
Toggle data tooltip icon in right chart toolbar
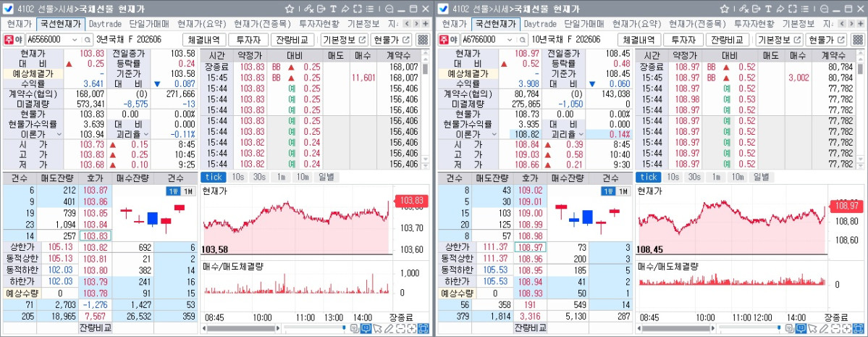pos(801,329)
